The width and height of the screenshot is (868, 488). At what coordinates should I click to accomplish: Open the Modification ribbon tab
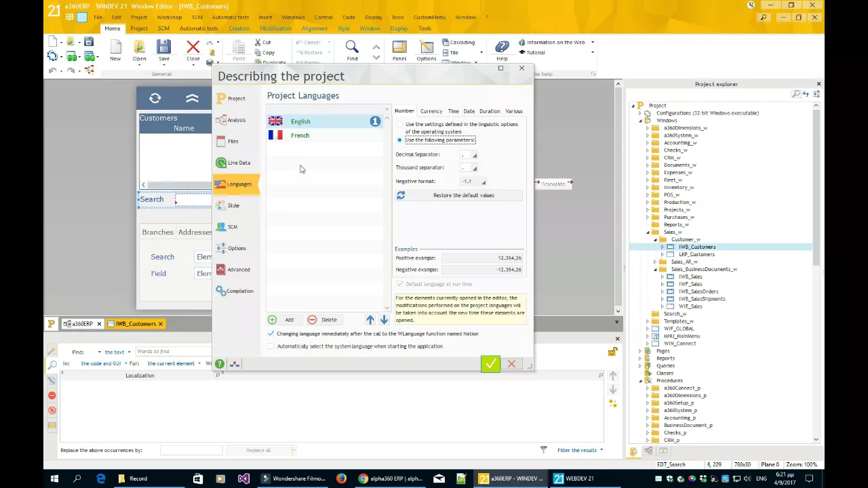275,28
